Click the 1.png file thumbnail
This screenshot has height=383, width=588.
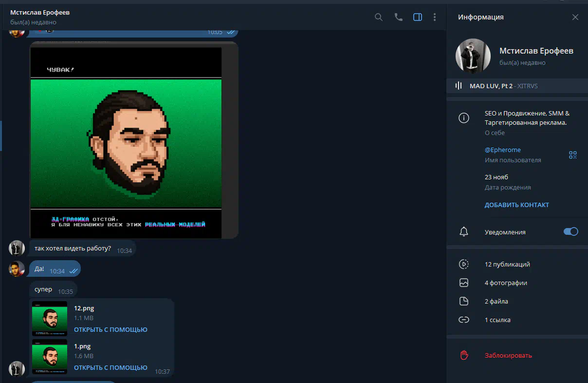pos(50,357)
